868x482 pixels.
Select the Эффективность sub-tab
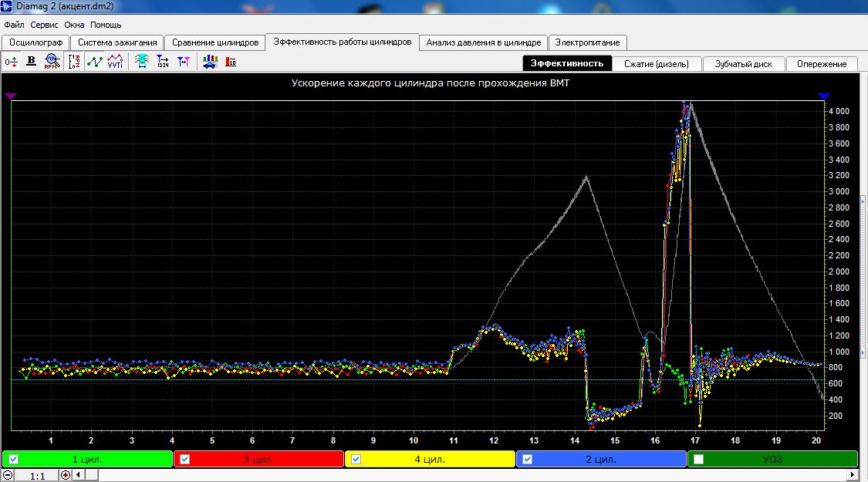point(567,64)
